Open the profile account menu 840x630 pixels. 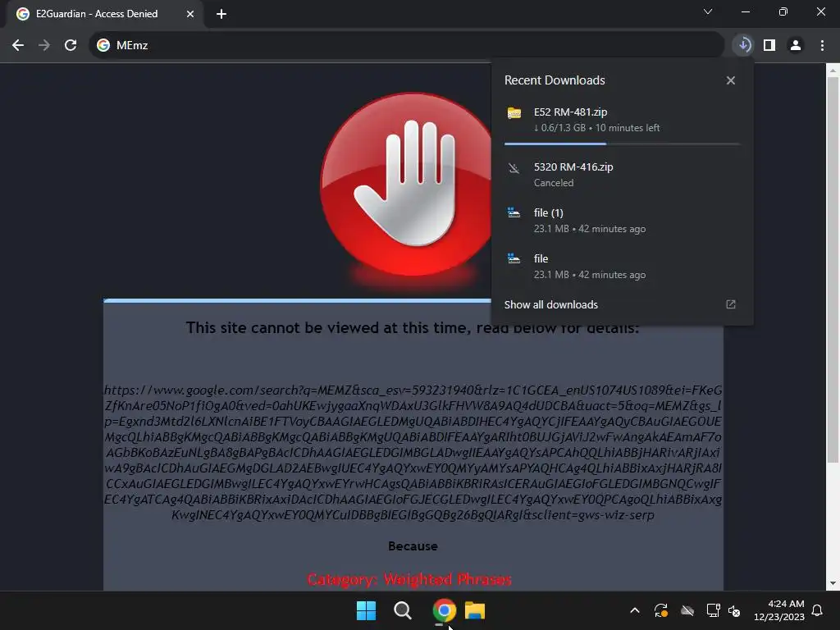tap(796, 46)
